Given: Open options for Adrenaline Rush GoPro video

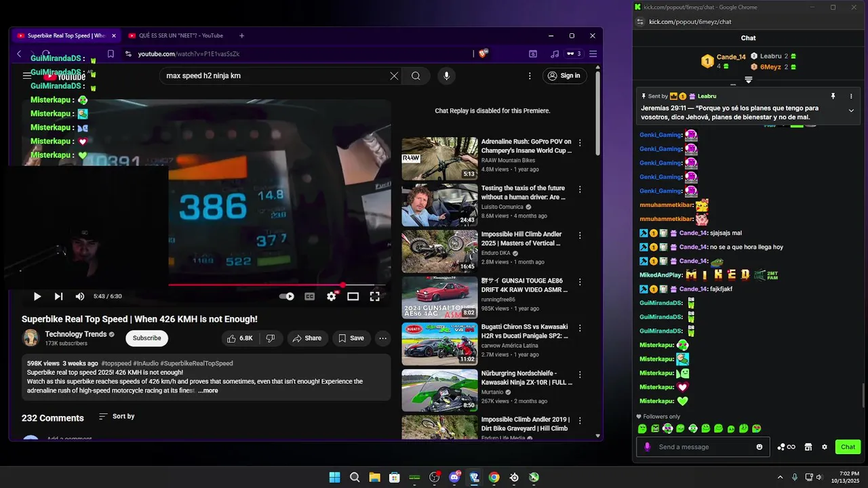Looking at the screenshot, I should [x=580, y=143].
